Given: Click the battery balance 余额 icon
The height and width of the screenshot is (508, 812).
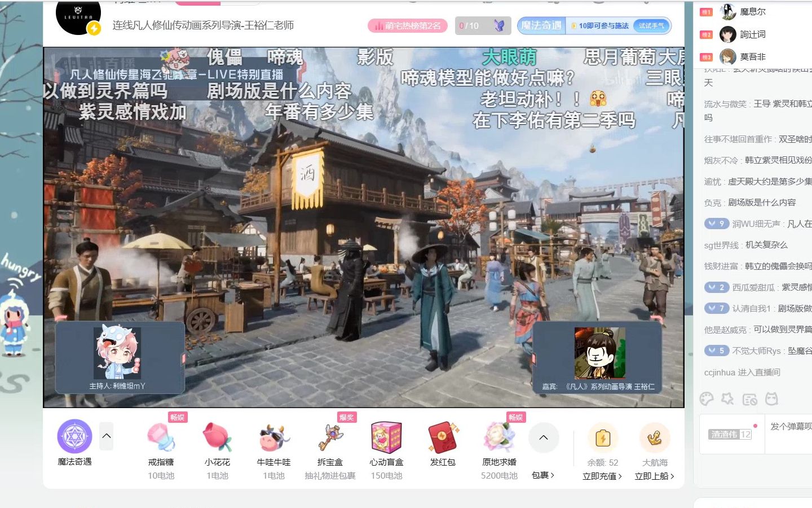Looking at the screenshot, I should (603, 438).
